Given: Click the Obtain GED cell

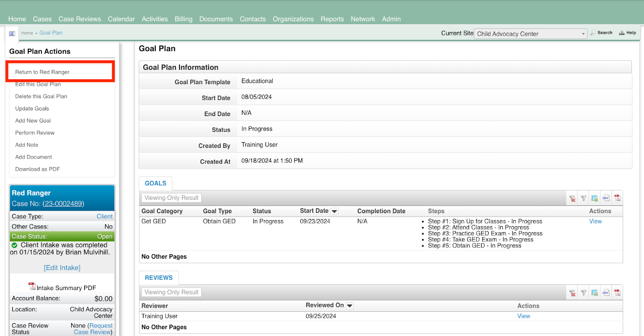Looking at the screenshot, I should click(219, 222).
